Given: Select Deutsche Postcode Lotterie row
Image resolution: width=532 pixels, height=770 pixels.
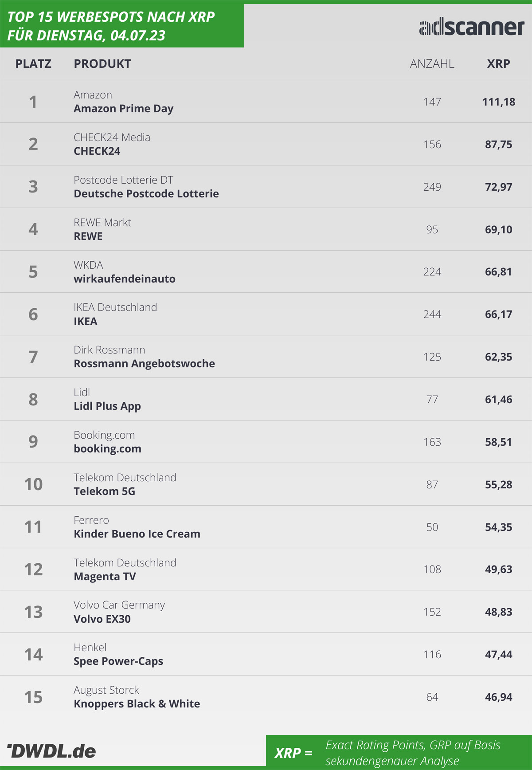Looking at the screenshot, I should coord(266,187).
